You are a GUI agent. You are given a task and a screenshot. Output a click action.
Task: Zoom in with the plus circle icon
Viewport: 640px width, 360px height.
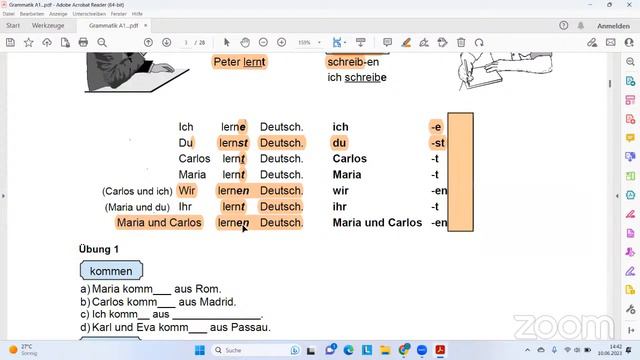click(x=282, y=42)
